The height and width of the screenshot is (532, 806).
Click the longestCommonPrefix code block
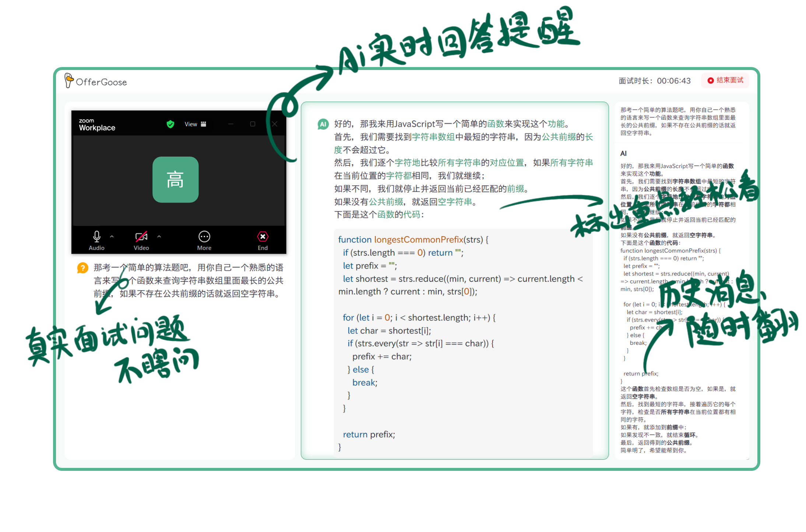tap(463, 343)
